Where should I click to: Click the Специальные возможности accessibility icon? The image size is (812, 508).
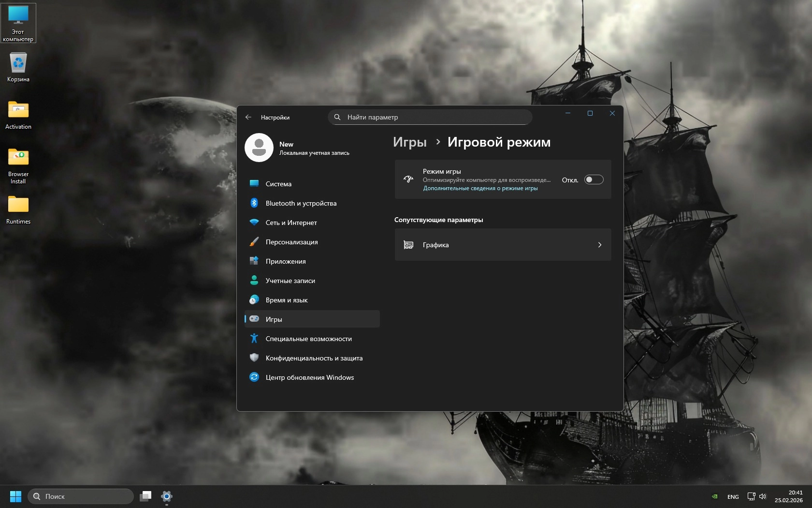pos(254,339)
